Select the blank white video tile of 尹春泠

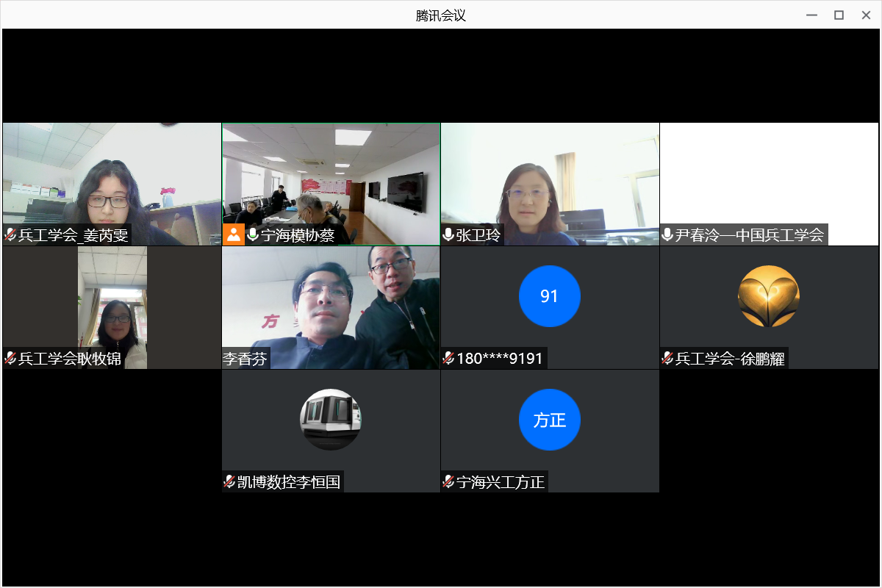click(x=769, y=173)
